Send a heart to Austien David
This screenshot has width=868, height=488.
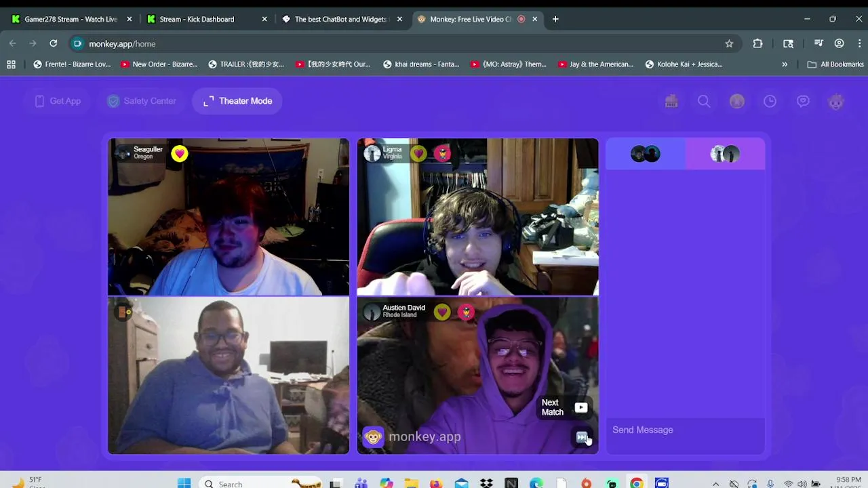click(442, 312)
